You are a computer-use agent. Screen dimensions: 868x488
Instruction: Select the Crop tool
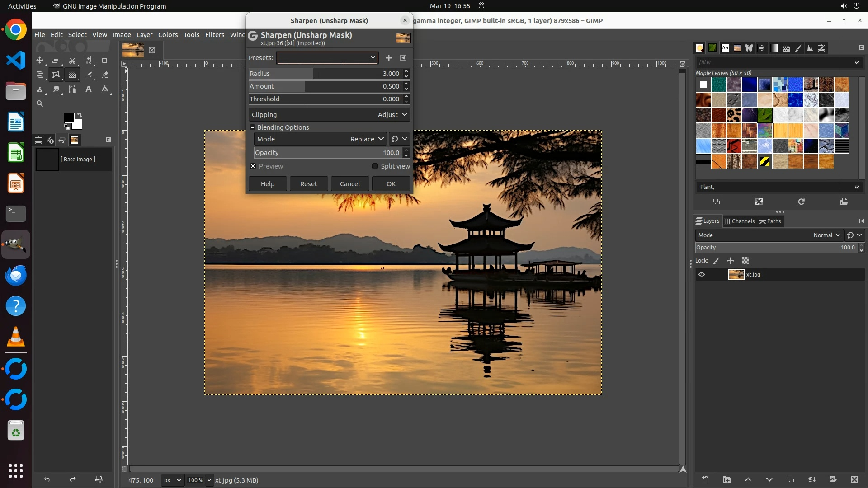(x=105, y=61)
